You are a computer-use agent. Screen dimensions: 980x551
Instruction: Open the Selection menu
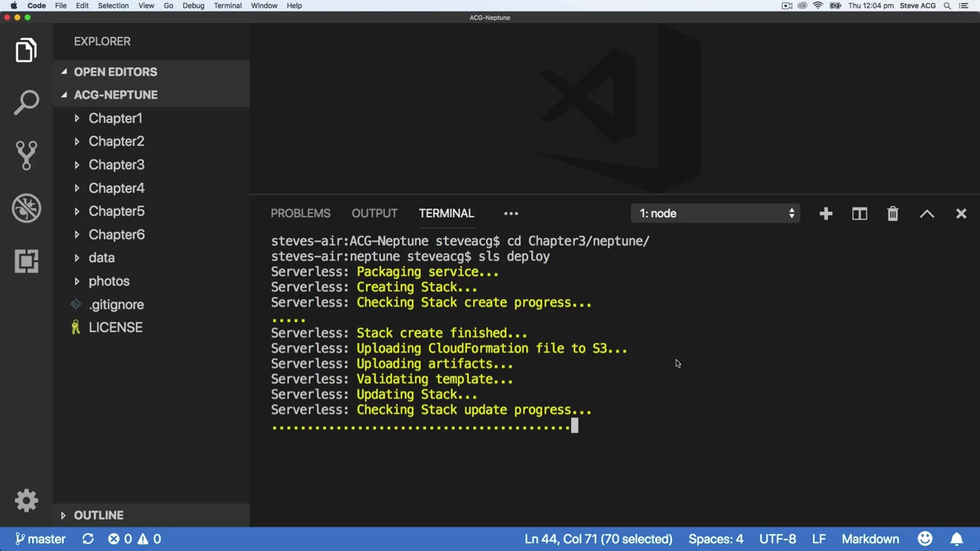(113, 5)
